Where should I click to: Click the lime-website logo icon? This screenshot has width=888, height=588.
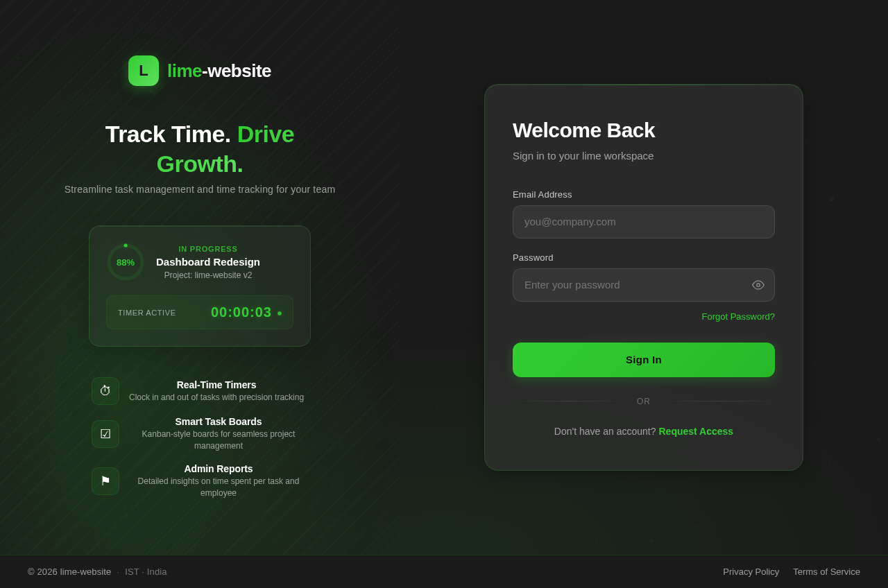(x=143, y=70)
